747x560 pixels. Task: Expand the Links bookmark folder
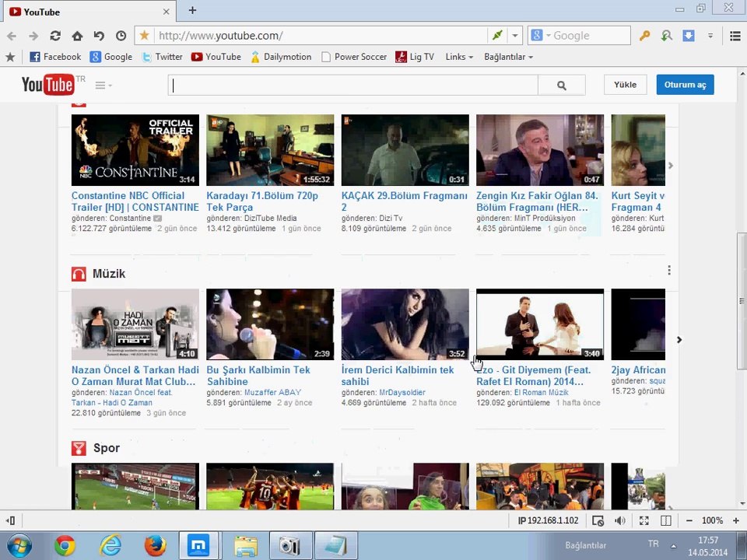[459, 57]
